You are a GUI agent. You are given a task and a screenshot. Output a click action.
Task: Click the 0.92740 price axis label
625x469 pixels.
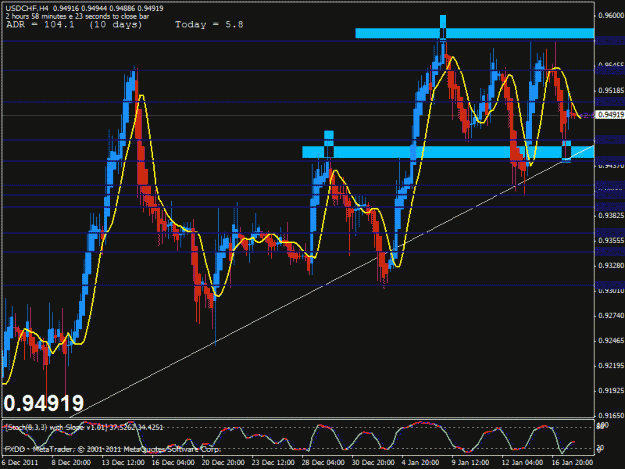[x=611, y=316]
